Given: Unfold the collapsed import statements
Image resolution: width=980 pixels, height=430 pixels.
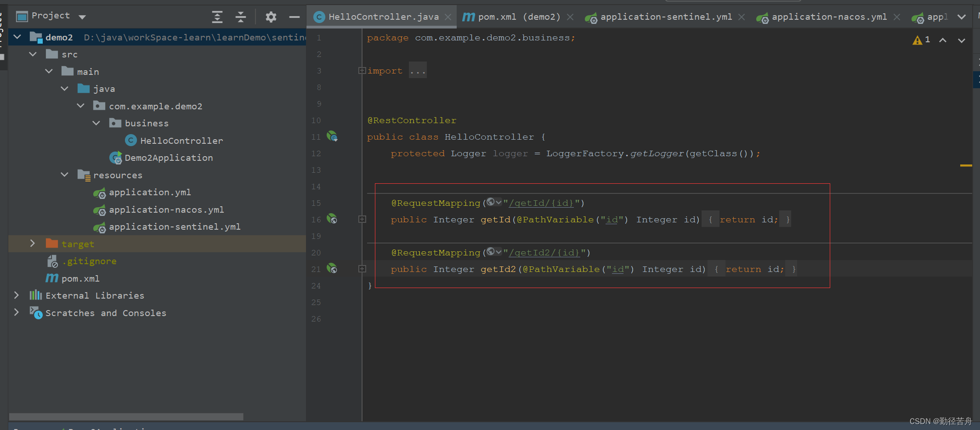Looking at the screenshot, I should pos(362,70).
